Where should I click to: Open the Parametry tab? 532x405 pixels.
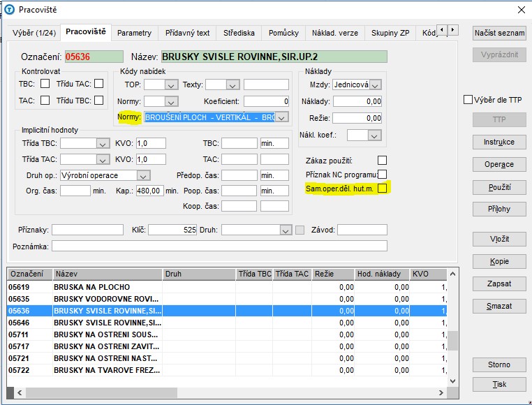pyautogui.click(x=134, y=33)
